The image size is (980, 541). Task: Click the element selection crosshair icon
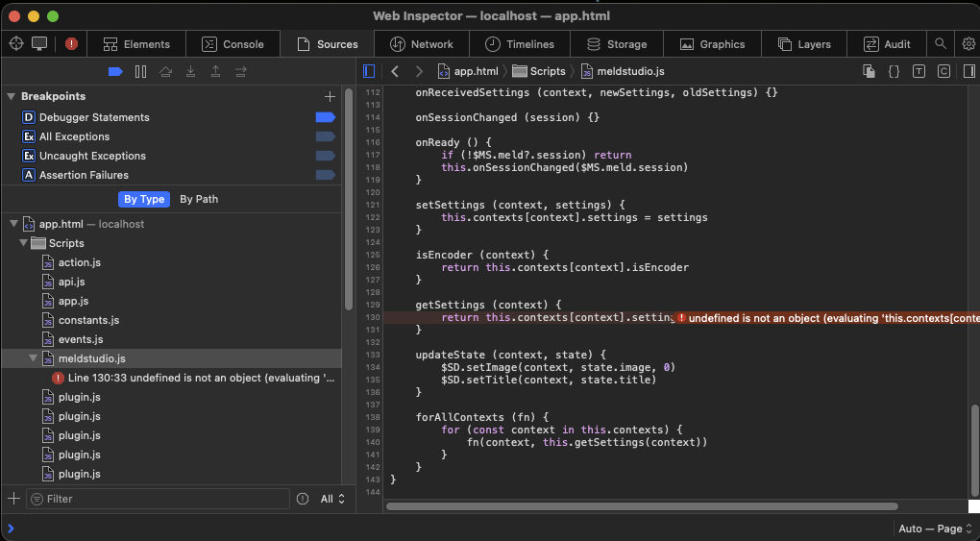coord(16,43)
